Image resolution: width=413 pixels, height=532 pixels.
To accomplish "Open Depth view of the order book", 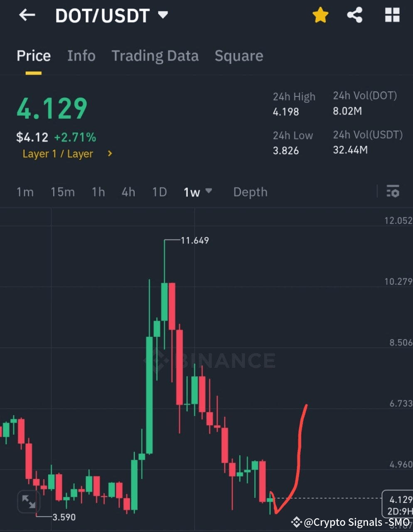I will point(250,192).
